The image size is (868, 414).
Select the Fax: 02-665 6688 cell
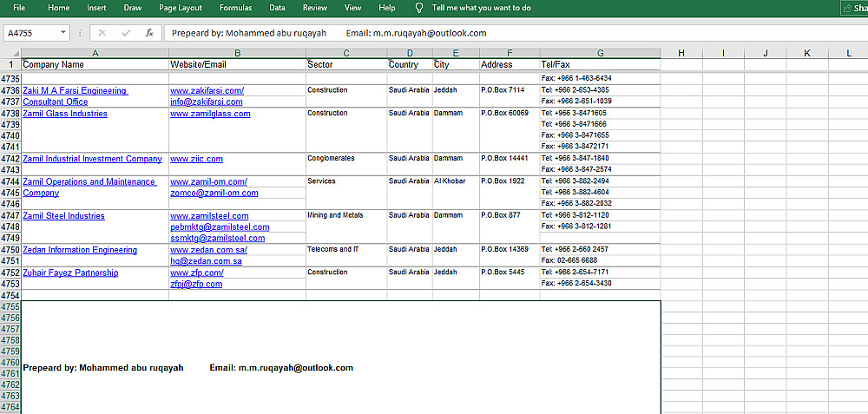(601, 260)
